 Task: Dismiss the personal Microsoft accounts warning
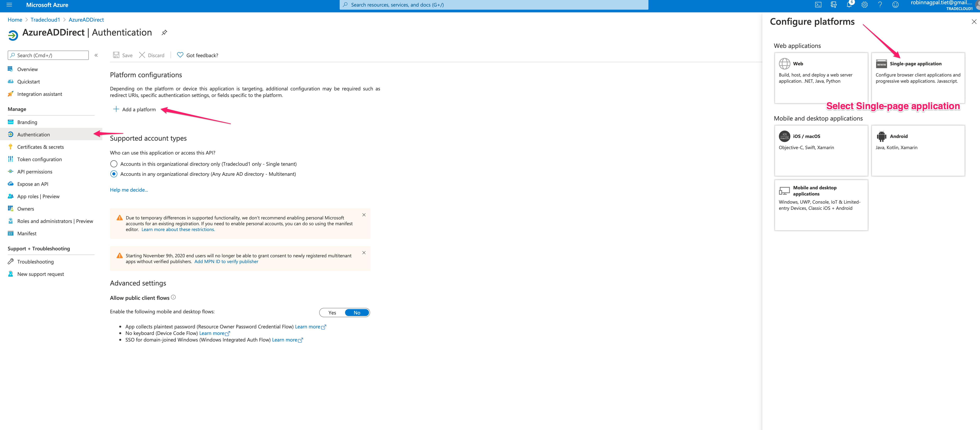[364, 215]
